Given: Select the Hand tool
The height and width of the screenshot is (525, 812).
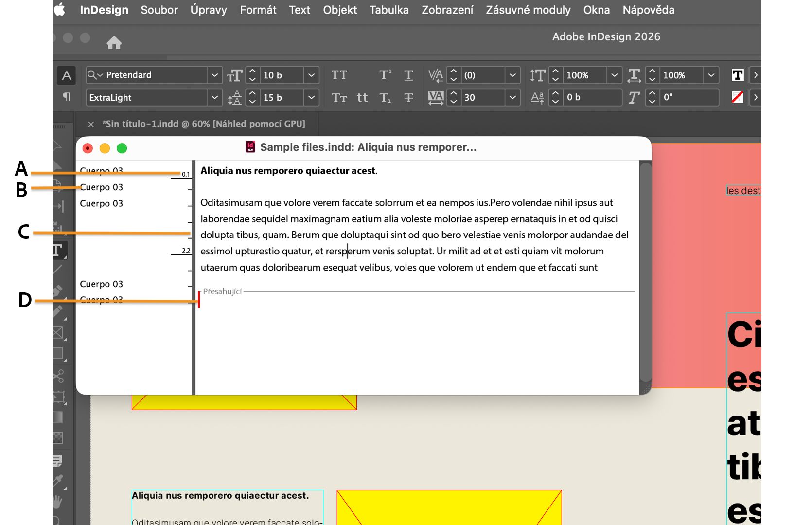Looking at the screenshot, I should [58, 501].
